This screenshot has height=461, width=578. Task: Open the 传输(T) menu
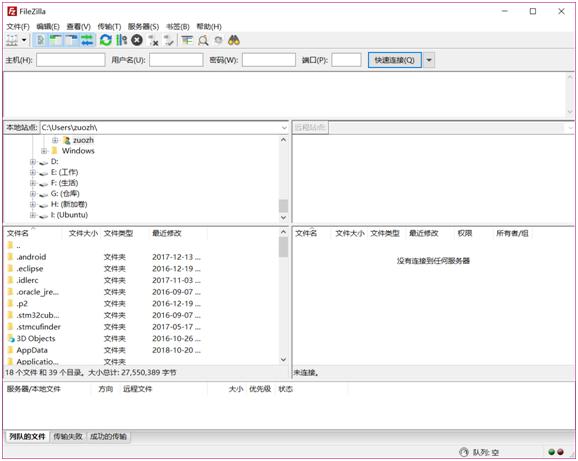point(109,27)
